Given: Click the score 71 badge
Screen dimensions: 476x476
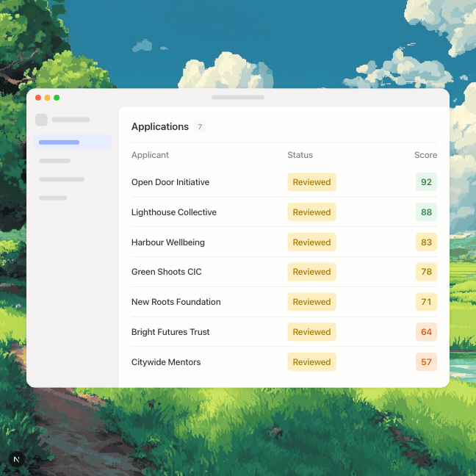Looking at the screenshot, I should click(x=426, y=302).
